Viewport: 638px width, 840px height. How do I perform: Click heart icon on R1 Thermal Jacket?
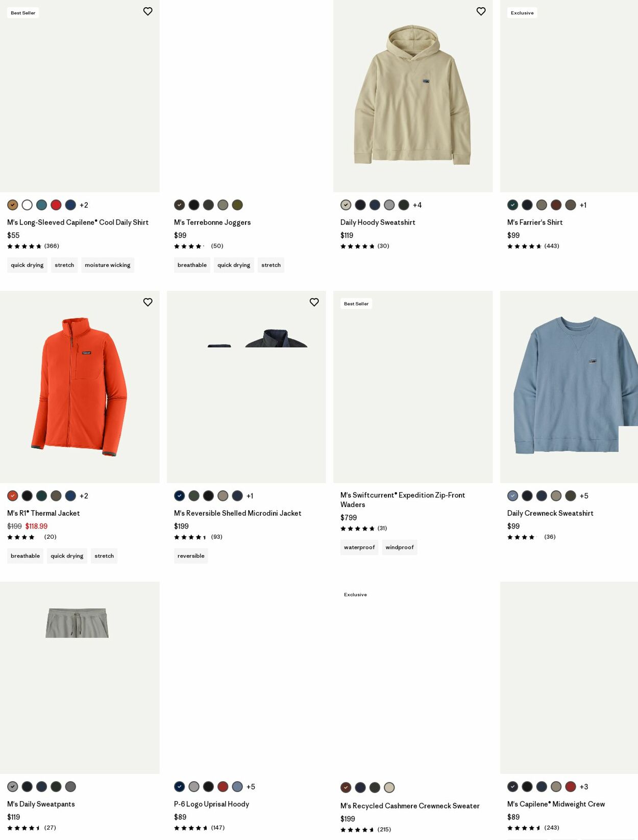pyautogui.click(x=148, y=302)
